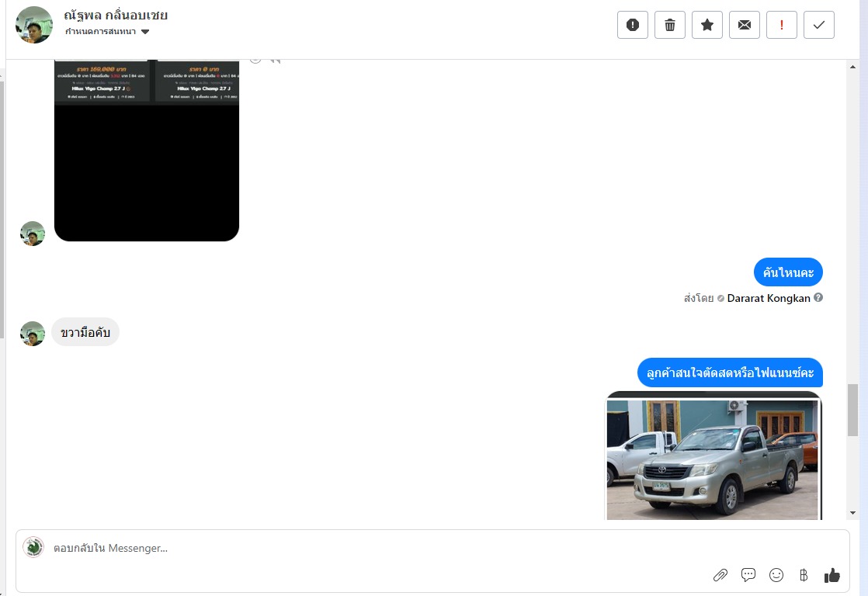868x596 pixels.
Task: Open the Baht payment request icon
Action: [804, 576]
